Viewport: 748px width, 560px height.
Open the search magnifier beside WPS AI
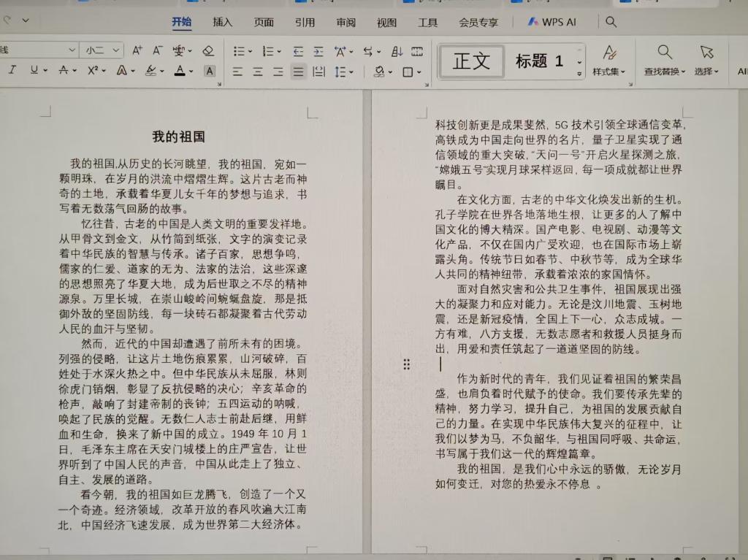click(x=611, y=22)
